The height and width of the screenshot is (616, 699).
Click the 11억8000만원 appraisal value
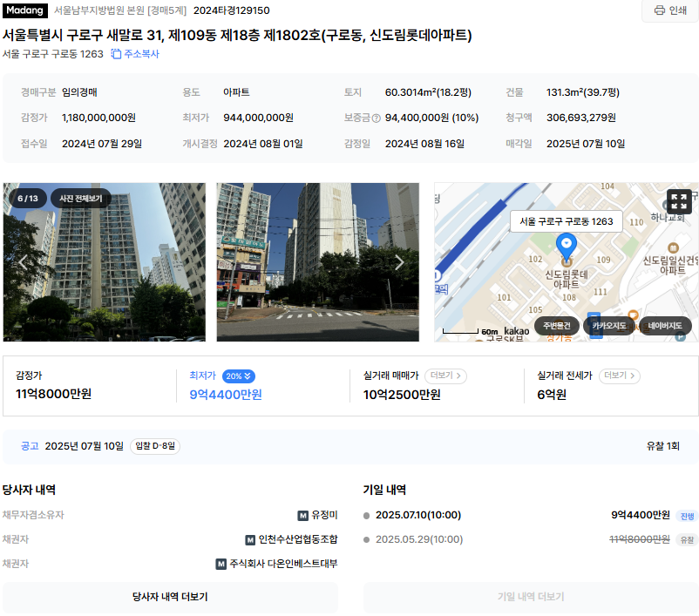[x=53, y=394]
